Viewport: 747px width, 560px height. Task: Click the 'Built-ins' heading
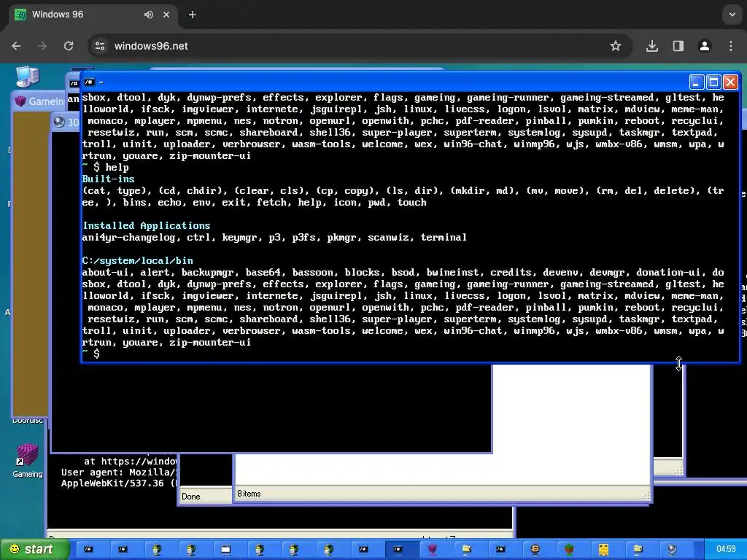click(108, 179)
